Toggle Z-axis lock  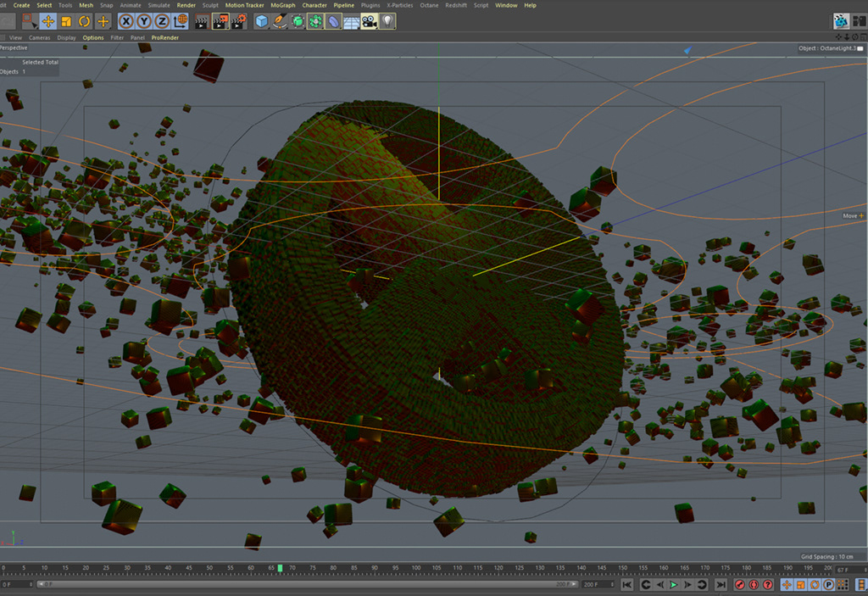tap(162, 21)
